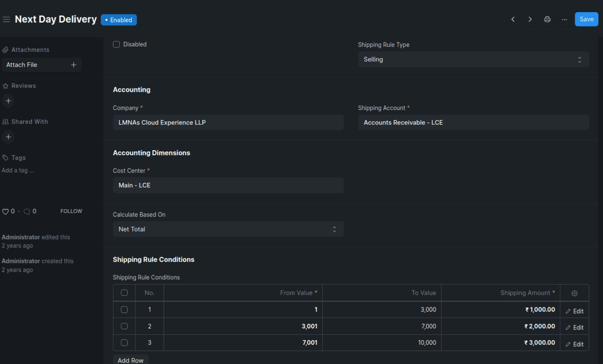Toggle the sidebar hamburger menu icon
The image size is (603, 364).
click(x=6, y=19)
